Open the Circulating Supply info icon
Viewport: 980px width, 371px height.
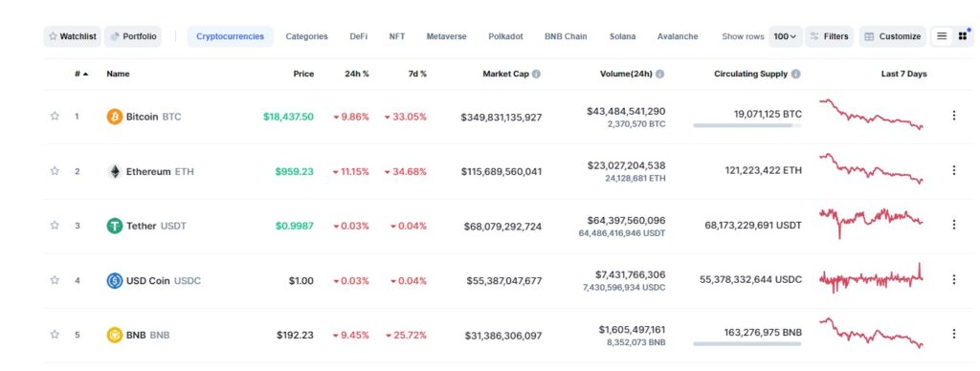coord(795,74)
